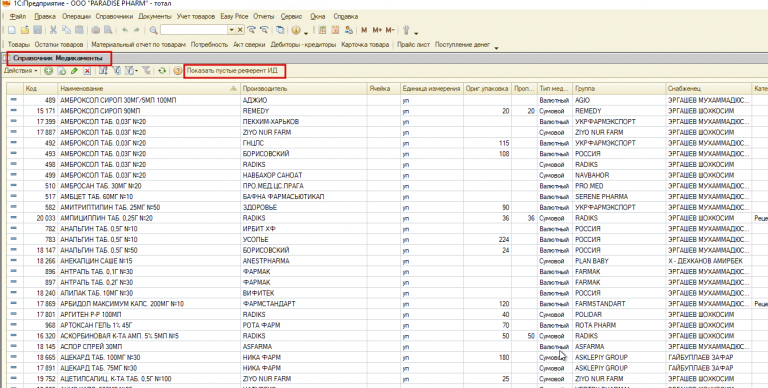
Task: Expand the filter history dropdown arrow
Action: pyautogui.click(x=136, y=71)
